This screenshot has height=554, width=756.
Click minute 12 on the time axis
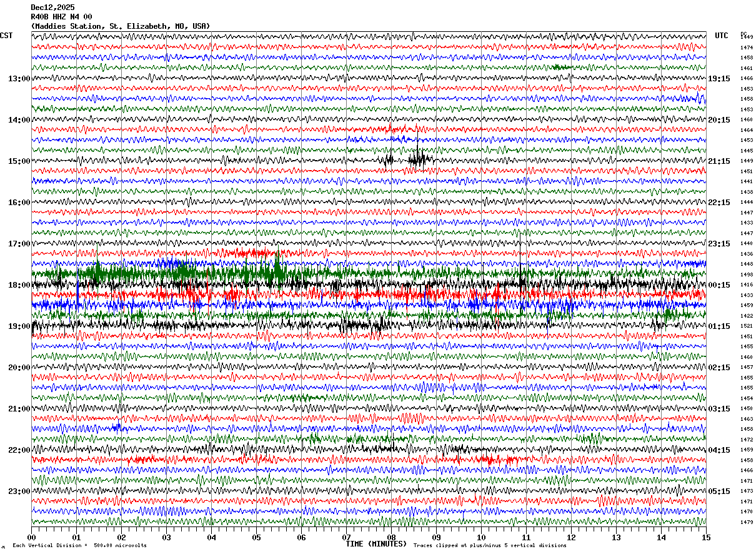pyautogui.click(x=571, y=537)
